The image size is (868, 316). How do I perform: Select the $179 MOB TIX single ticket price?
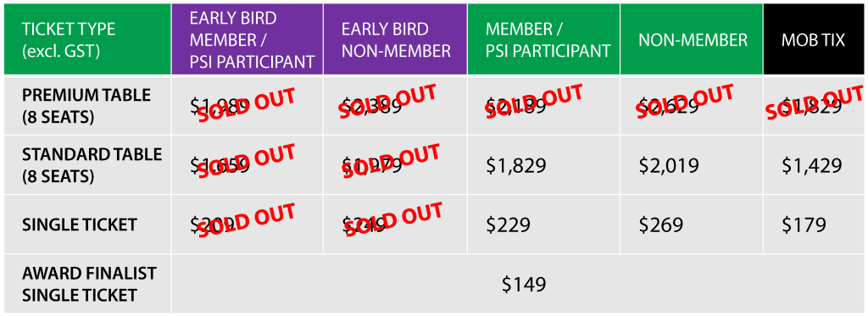point(804,225)
